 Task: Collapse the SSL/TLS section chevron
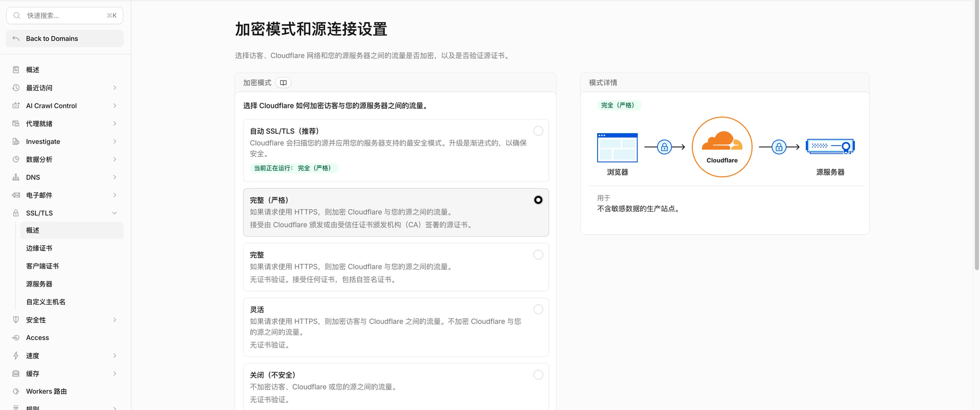(x=115, y=213)
